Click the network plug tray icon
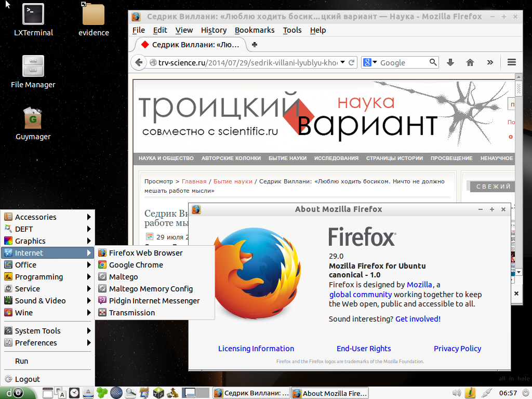This screenshot has height=399, width=532. pyautogui.click(x=486, y=393)
